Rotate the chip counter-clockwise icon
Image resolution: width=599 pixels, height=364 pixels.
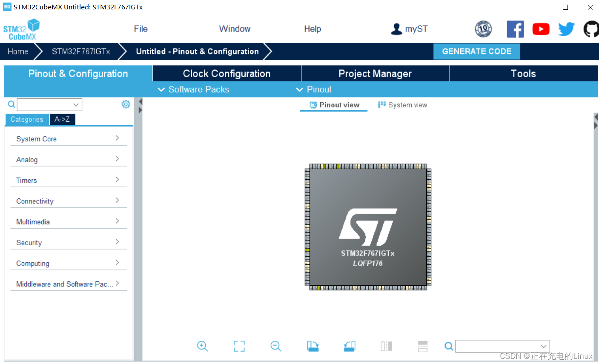(350, 346)
